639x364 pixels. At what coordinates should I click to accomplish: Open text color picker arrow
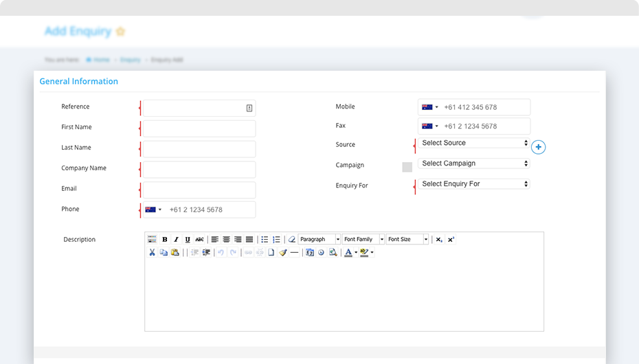coord(356,253)
